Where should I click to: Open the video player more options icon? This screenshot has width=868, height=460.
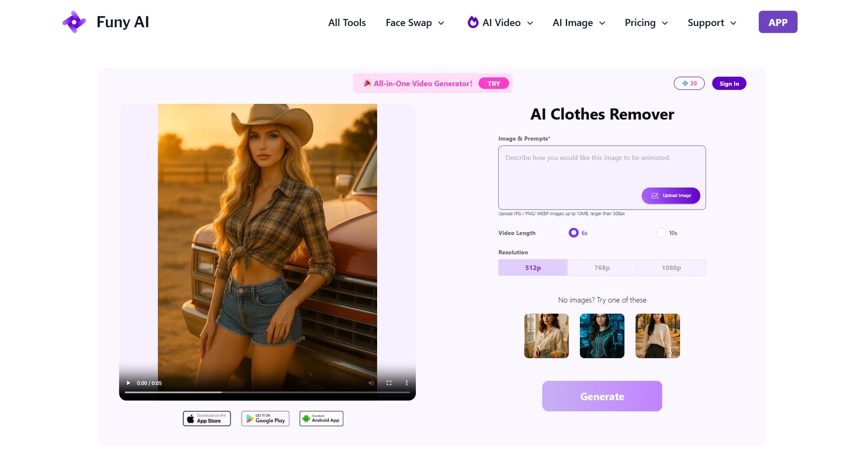407,383
